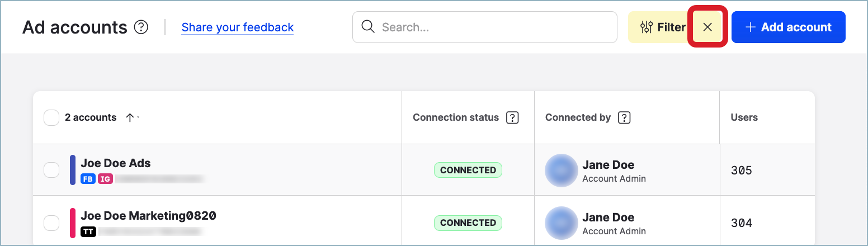Click Jane Doe's avatar in the first row
Viewport: 868px width, 246px height.
tap(561, 170)
